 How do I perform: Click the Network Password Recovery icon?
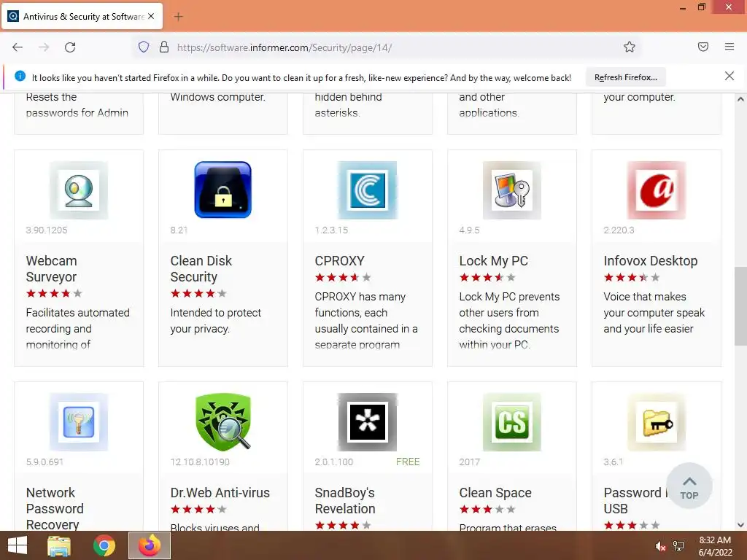tap(79, 422)
